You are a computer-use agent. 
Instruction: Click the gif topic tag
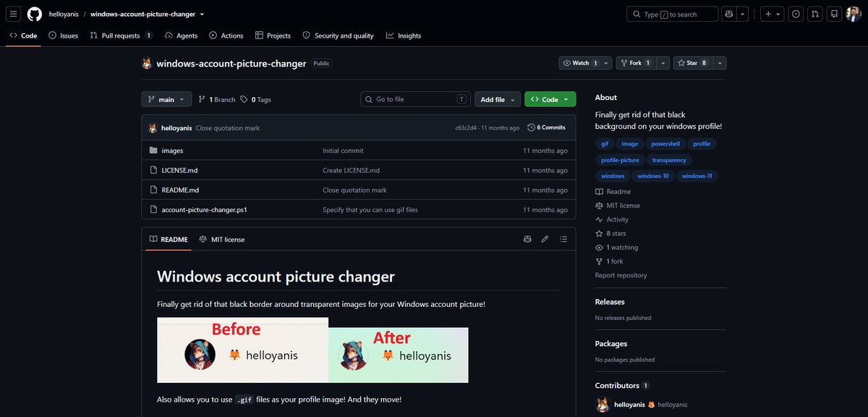point(605,144)
